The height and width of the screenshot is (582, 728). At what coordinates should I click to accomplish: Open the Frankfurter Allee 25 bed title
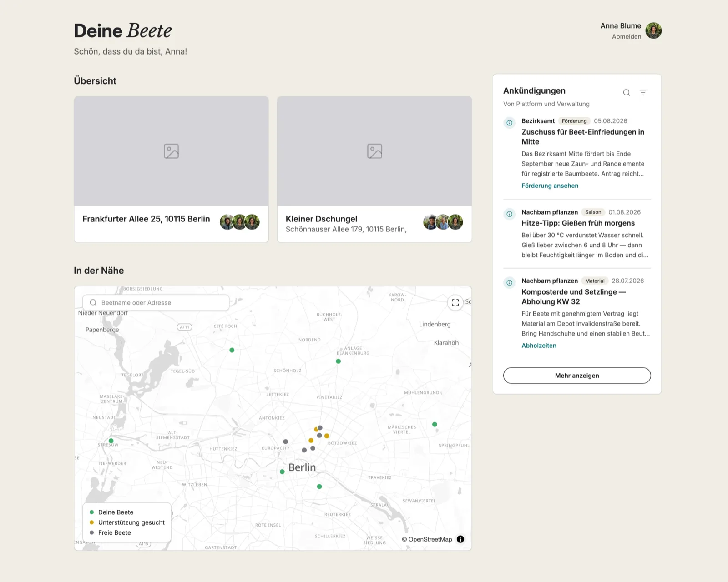pyautogui.click(x=146, y=219)
